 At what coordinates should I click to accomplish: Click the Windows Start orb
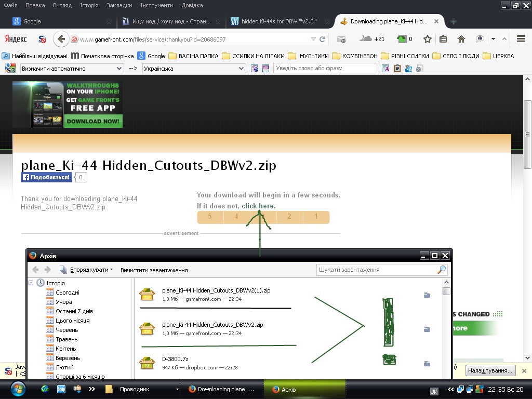tap(17, 389)
